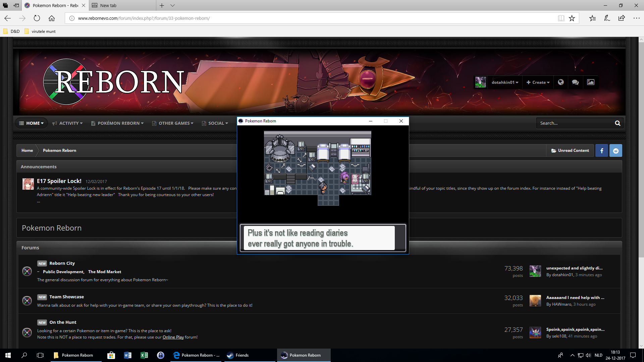Open the Spoink,spoink latest topic
This screenshot has height=362, width=644.
(x=575, y=329)
